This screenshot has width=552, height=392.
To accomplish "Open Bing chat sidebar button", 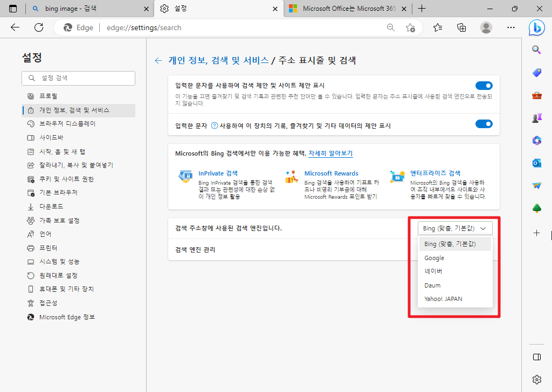I will pyautogui.click(x=536, y=27).
